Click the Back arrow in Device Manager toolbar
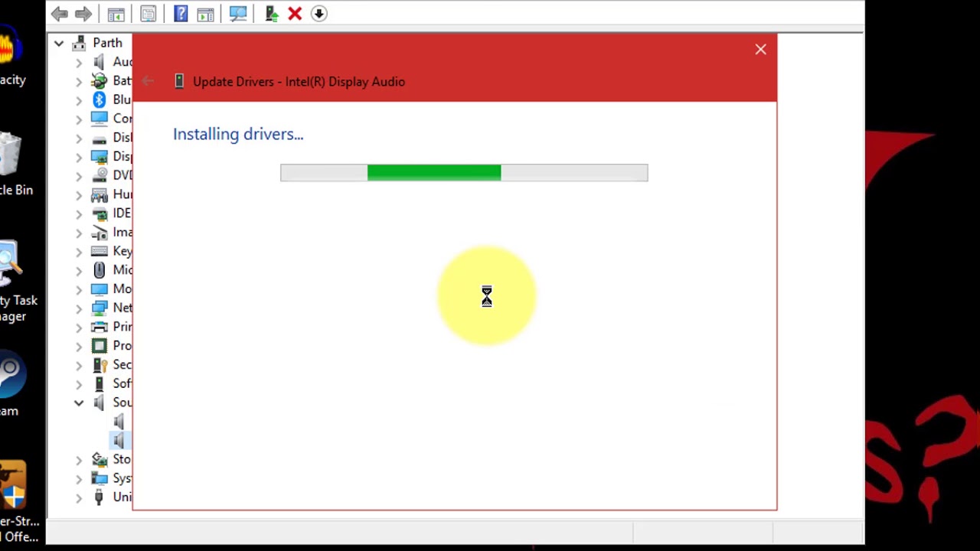The height and width of the screenshot is (551, 980). click(60, 14)
